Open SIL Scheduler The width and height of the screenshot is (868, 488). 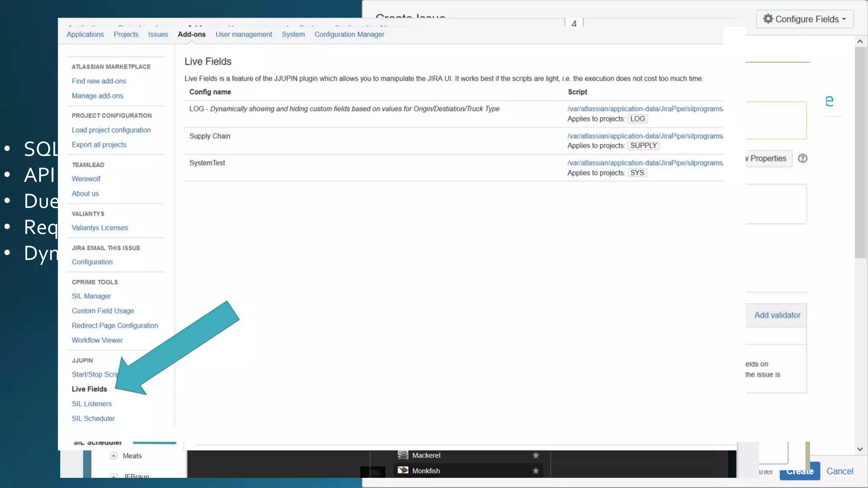93,419
